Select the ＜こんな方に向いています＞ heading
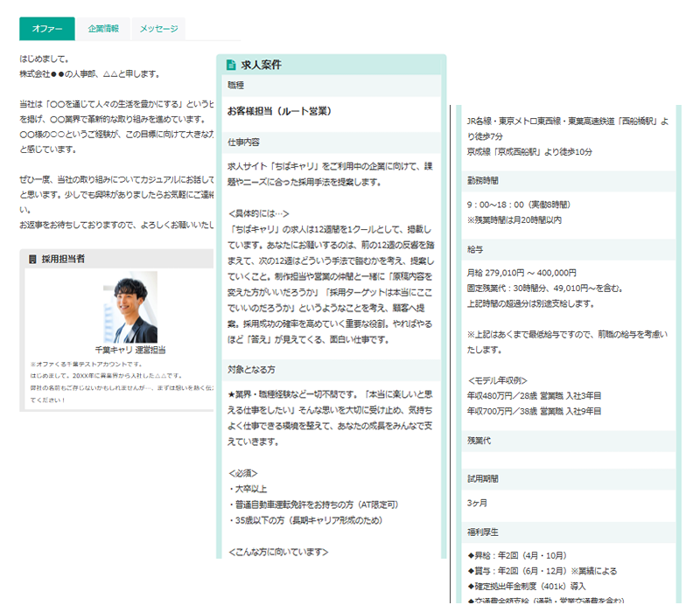Image resolution: width=700 pixels, height=612 pixels. pyautogui.click(x=278, y=552)
